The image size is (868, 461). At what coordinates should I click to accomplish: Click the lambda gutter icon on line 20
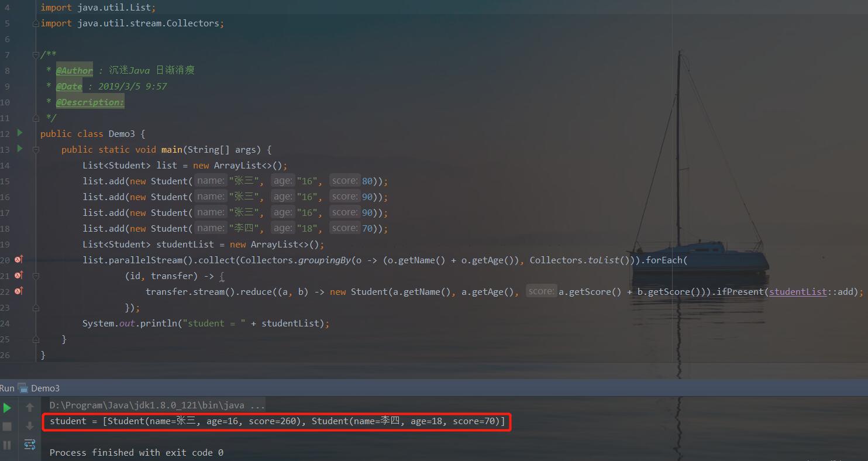[x=17, y=259]
